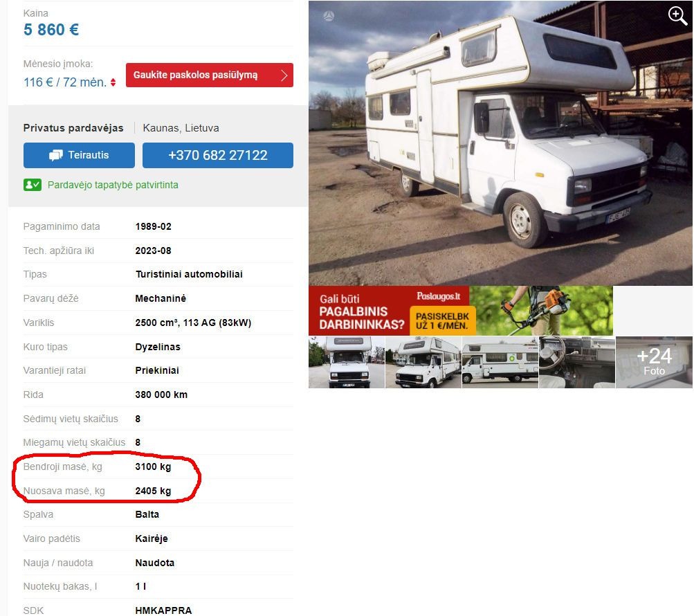Open the main camper van photo
The image size is (694, 616).
pyautogui.click(x=500, y=143)
